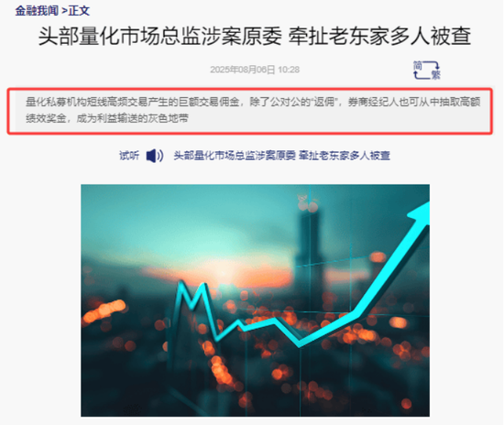
Task: Open the audio title link beside speaker
Action: [x=282, y=156]
